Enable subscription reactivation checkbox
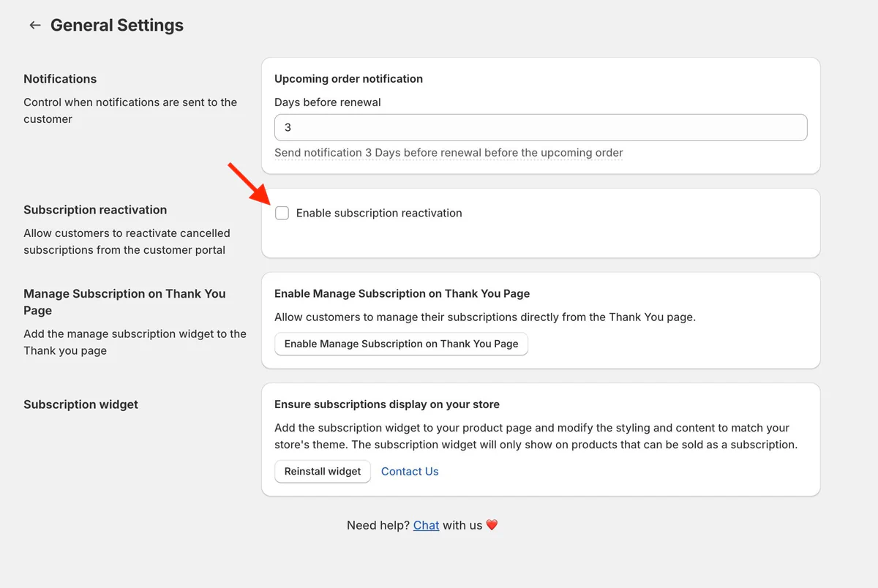Image resolution: width=878 pixels, height=588 pixels. click(282, 213)
